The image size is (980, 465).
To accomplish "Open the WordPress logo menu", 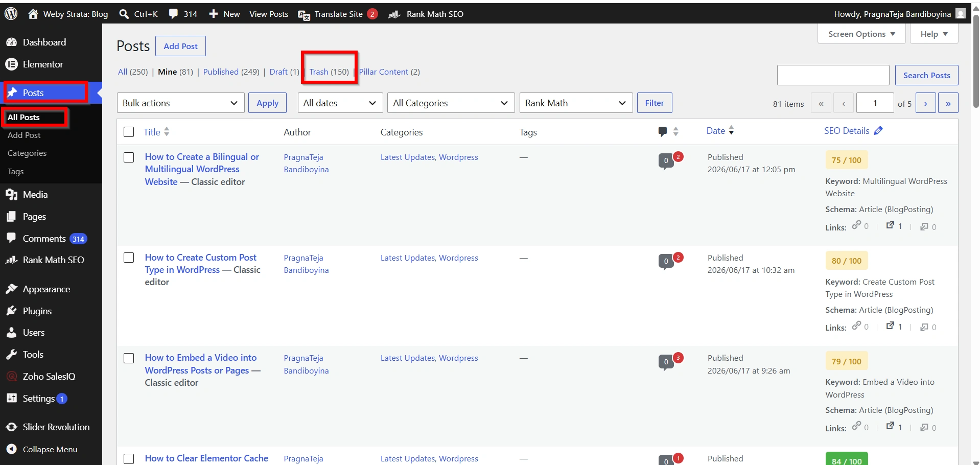I will pyautogui.click(x=11, y=14).
